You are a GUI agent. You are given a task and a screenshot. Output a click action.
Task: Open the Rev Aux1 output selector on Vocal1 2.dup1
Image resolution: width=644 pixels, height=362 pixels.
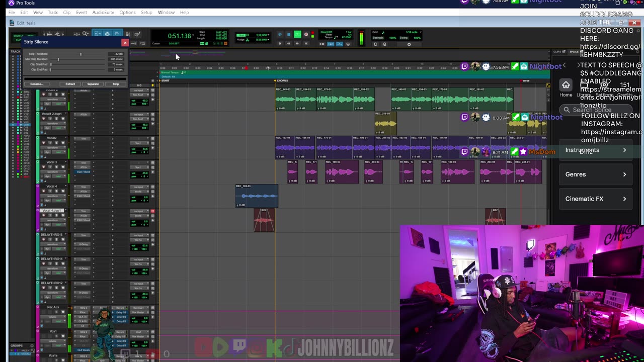tap(139, 119)
